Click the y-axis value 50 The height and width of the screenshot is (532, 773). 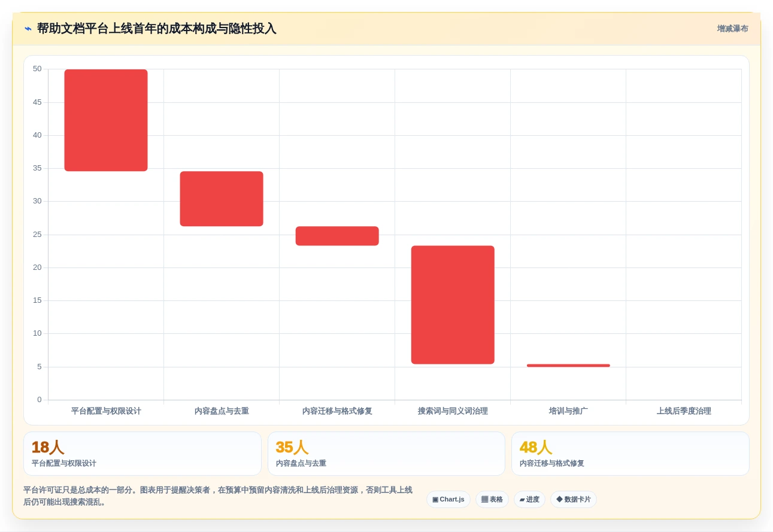(37, 69)
